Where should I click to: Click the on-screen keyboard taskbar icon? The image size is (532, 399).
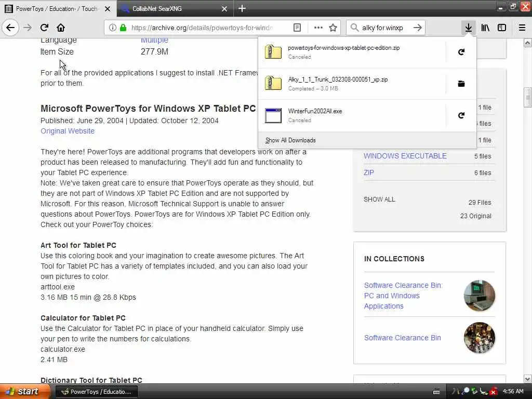click(x=436, y=392)
